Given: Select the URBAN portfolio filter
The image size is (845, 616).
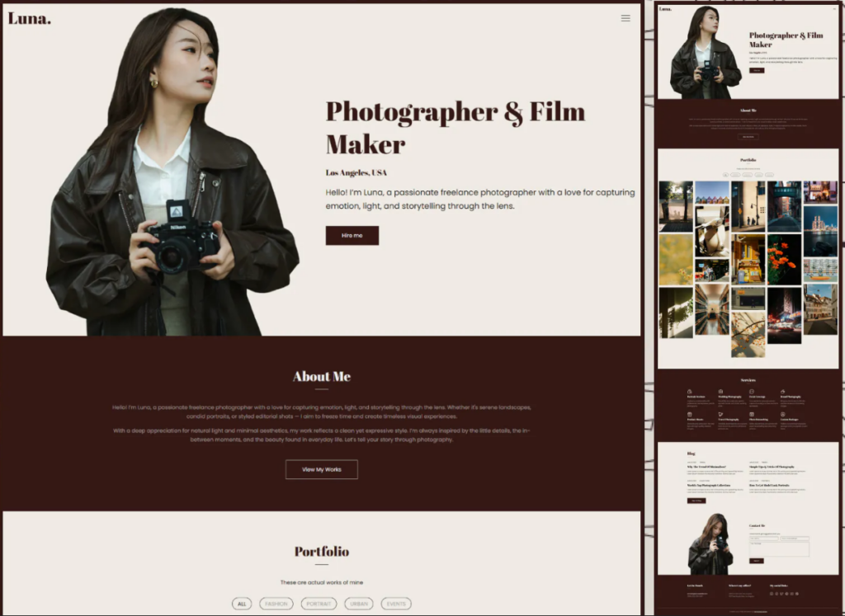Looking at the screenshot, I should pos(358,604).
